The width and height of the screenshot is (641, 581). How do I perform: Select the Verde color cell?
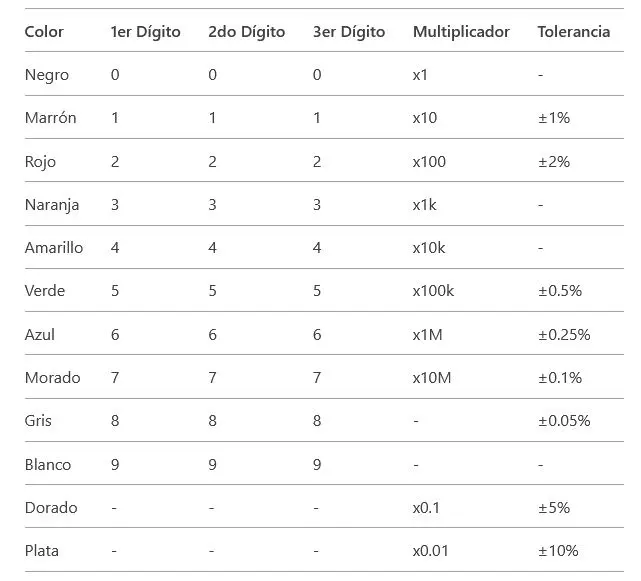coord(44,291)
